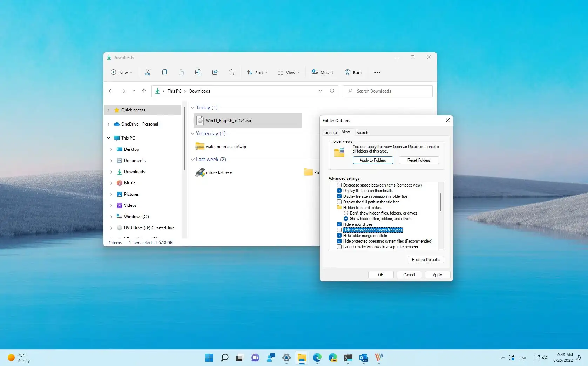
Task: Select Don't show hidden files, folders, or drives
Action: (x=346, y=213)
